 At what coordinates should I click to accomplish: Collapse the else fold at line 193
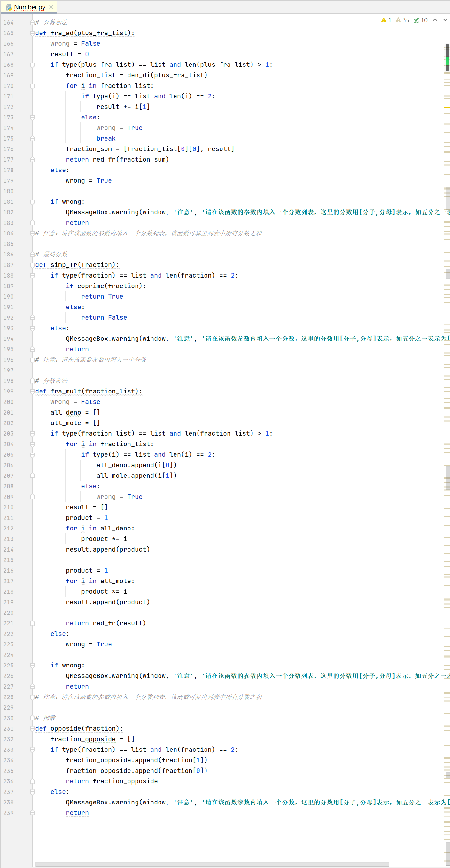tap(32, 328)
